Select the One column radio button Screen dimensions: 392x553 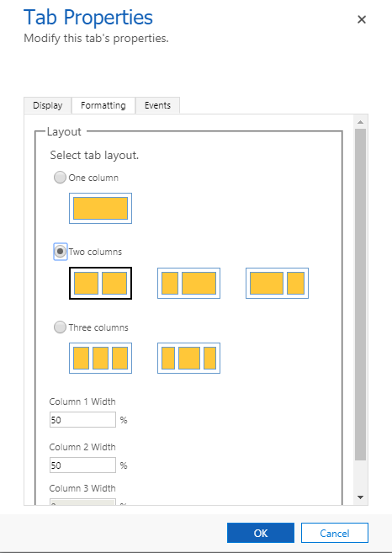(60, 178)
